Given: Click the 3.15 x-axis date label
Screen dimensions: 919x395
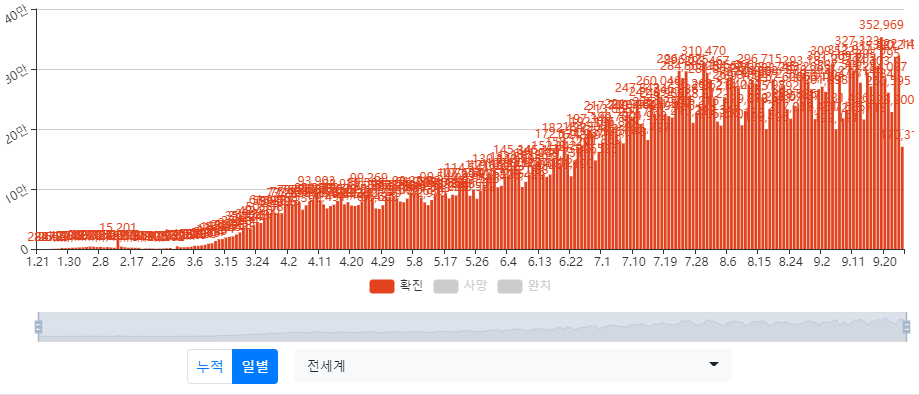Looking at the screenshot, I should click(226, 261).
